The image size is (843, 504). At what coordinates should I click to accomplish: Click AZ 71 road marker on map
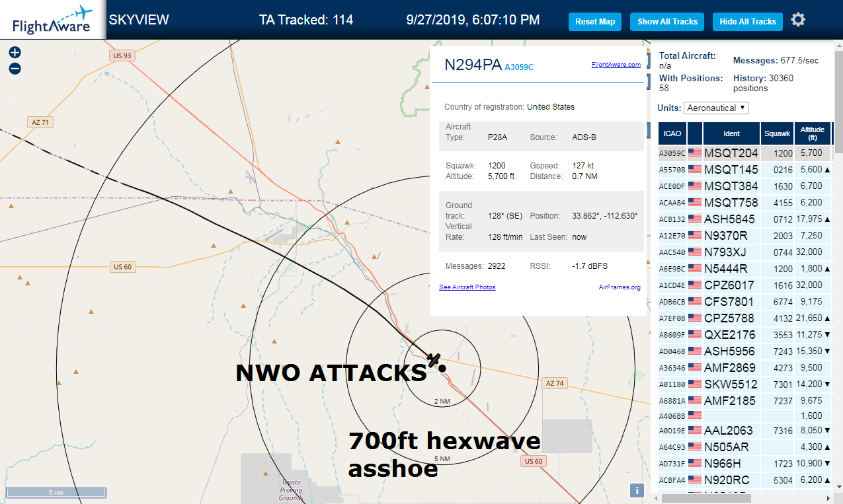[x=40, y=122]
